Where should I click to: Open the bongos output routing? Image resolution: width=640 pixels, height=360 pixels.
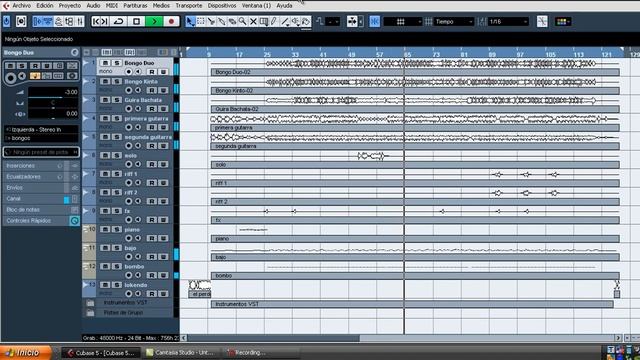pyautogui.click(x=41, y=138)
